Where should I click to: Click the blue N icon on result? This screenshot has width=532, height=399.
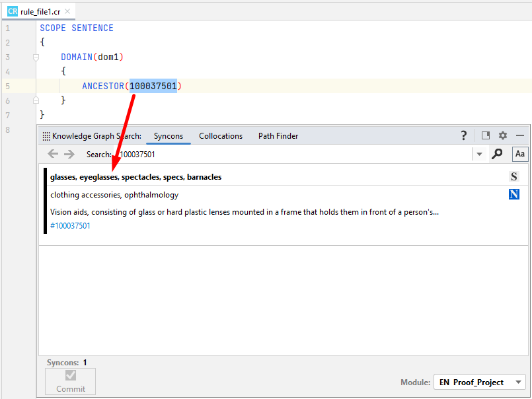[x=514, y=194]
